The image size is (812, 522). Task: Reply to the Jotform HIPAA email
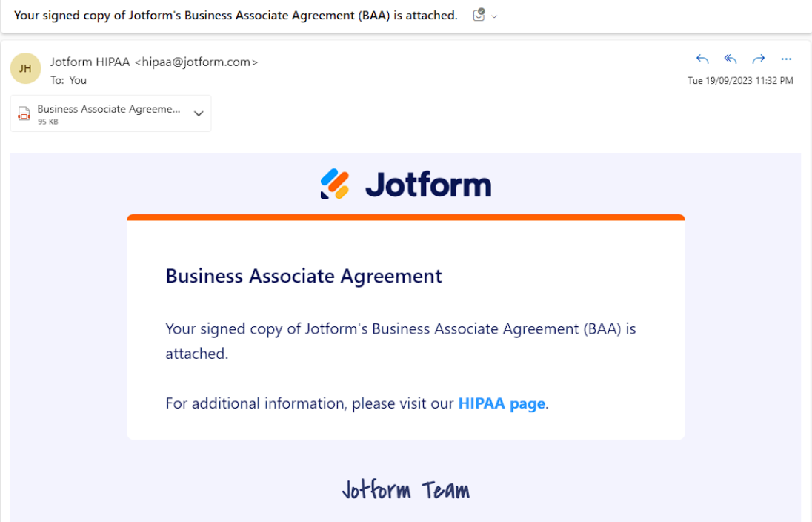[x=702, y=59]
